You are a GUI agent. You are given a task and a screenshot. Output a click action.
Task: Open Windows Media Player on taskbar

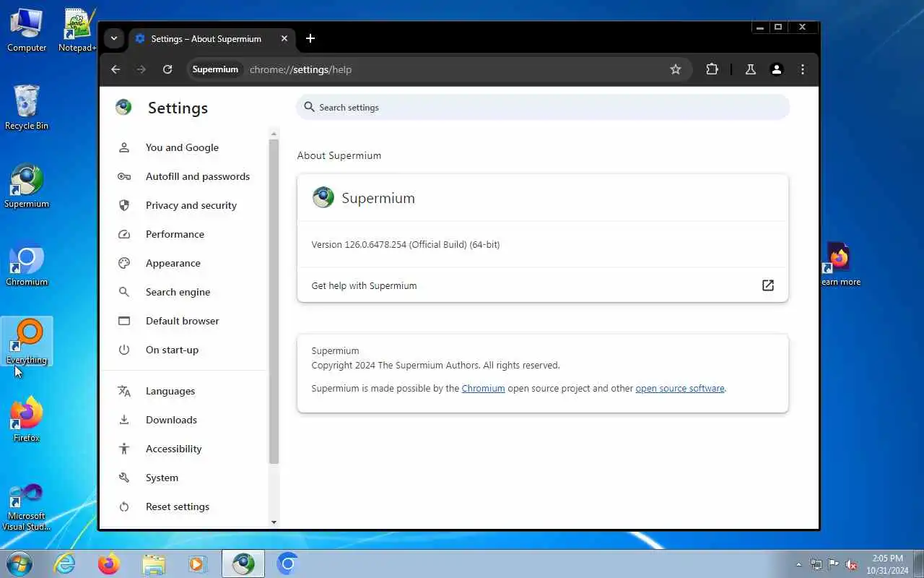[198, 564]
